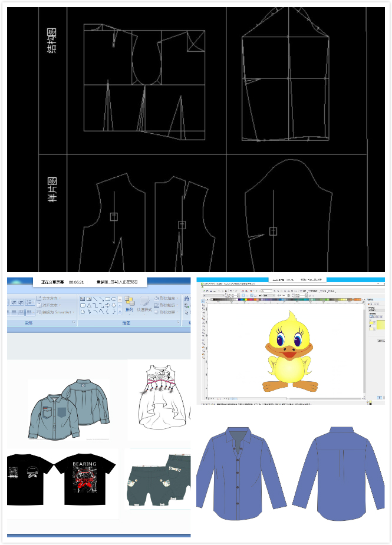
Task: Choose the right block arrow shape
Action: tap(107, 305)
